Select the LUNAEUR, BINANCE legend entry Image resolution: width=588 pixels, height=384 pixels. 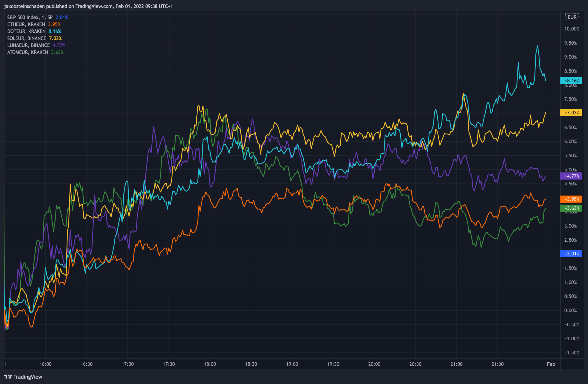[28, 45]
